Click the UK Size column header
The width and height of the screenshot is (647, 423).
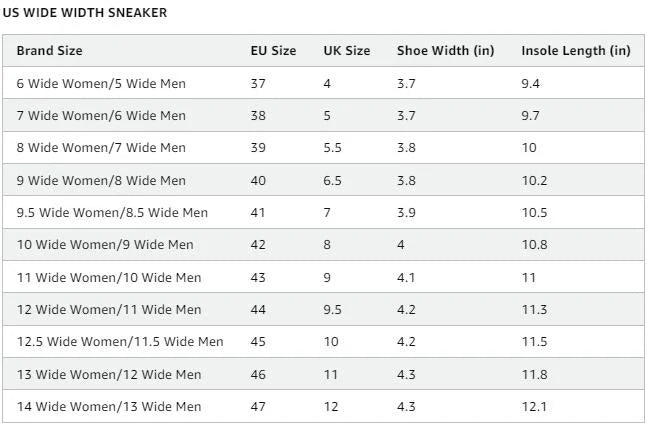(346, 51)
